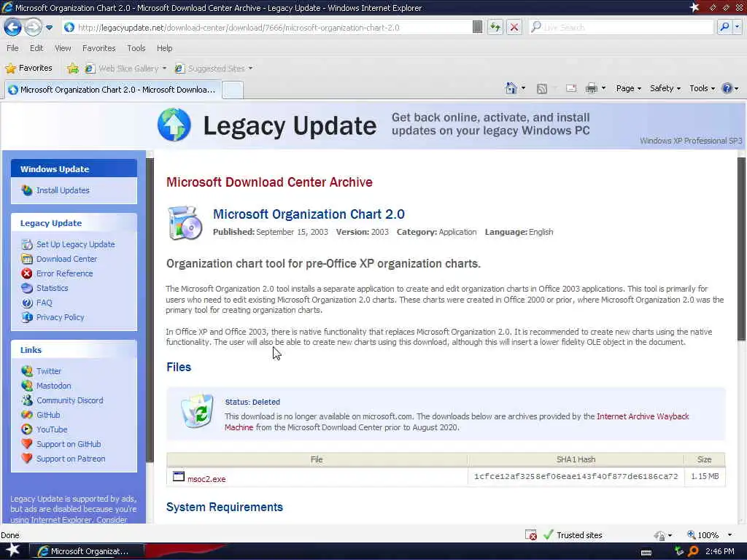Screen dimensions: 747x560
Task: Click the YouTube link
Action: click(52, 429)
